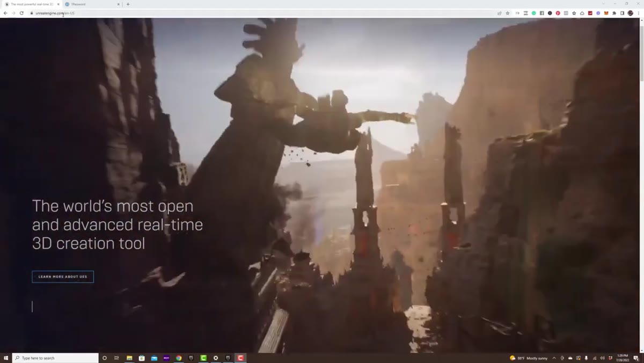644x363 pixels.
Task: Share this page using share icon
Action: click(x=500, y=13)
